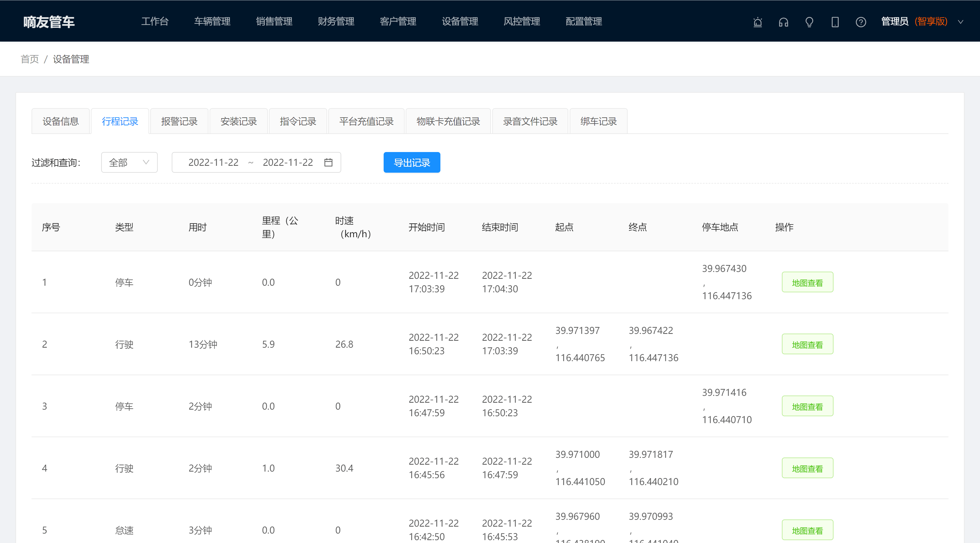Click the calendar icon in date range
980x543 pixels.
pyautogui.click(x=328, y=162)
